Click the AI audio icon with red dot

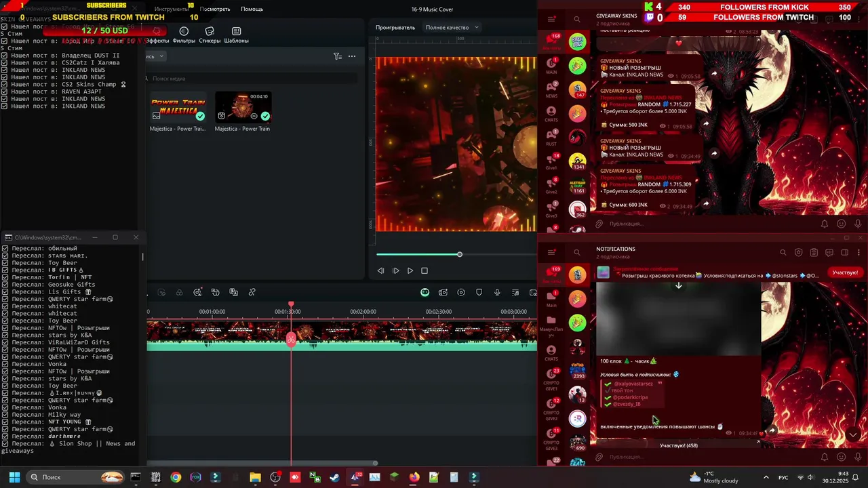pos(197,292)
